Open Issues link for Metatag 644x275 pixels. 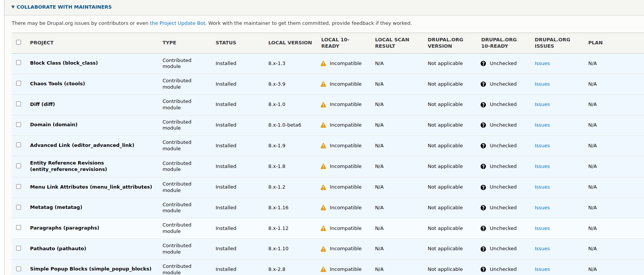(x=542, y=208)
